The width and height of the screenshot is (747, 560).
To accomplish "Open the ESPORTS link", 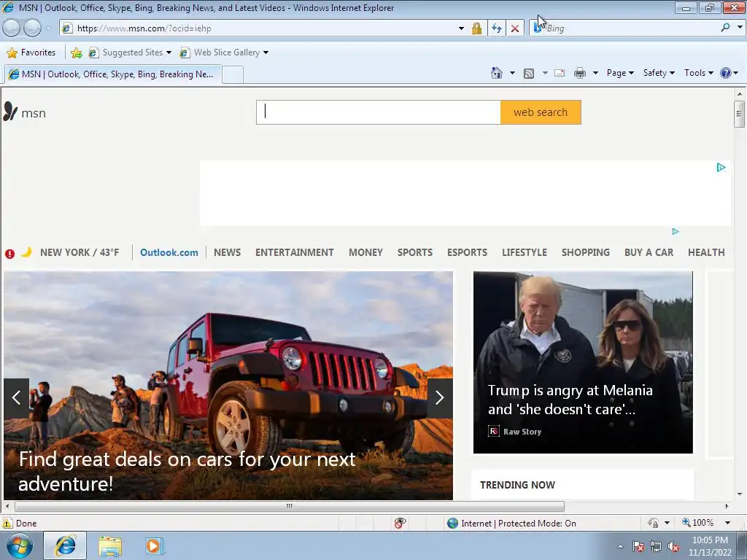I will pos(468,252).
